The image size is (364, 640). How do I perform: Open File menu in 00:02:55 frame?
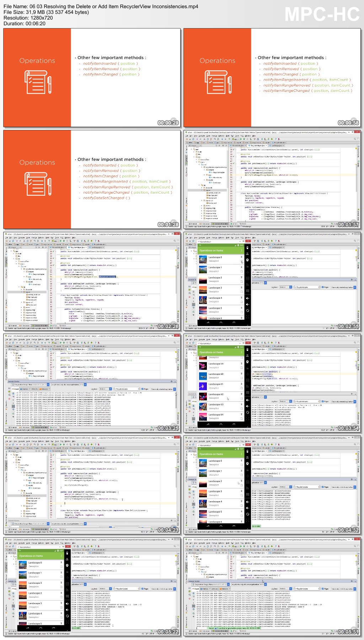[187, 237]
